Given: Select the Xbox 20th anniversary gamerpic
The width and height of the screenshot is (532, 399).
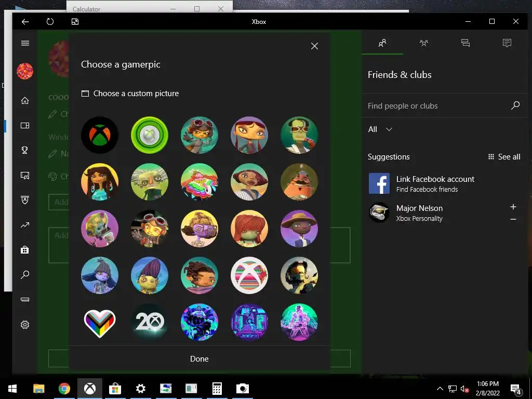Looking at the screenshot, I should coord(150,322).
